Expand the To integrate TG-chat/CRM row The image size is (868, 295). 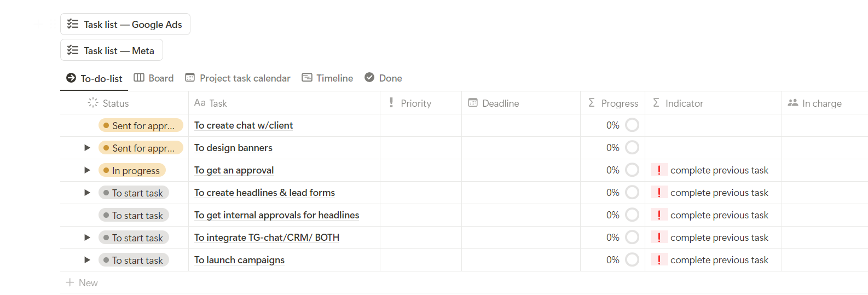coord(87,238)
